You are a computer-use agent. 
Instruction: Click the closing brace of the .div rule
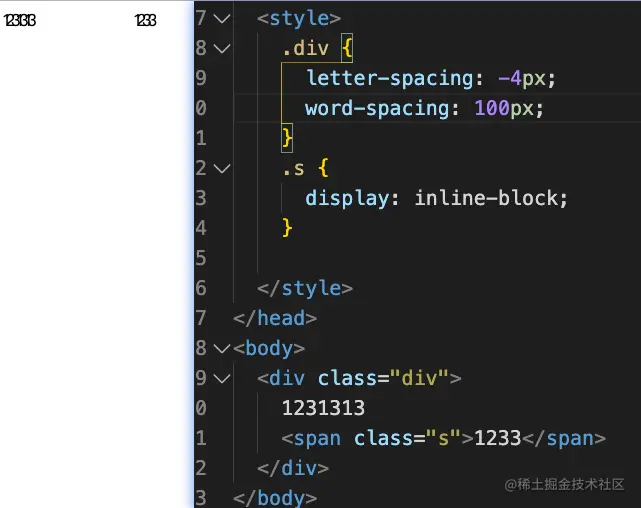pos(287,138)
